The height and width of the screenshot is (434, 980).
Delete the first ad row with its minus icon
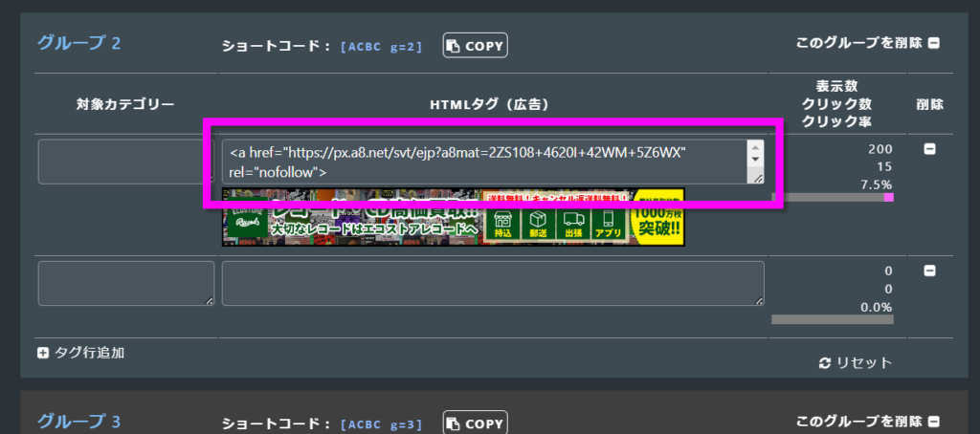(x=928, y=150)
